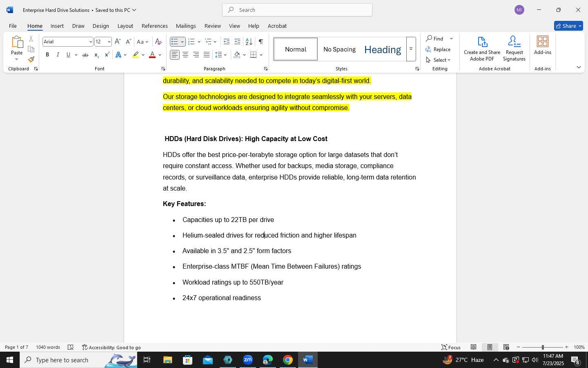Open Text Effects and Typography icon
588x368 pixels.
(118, 55)
